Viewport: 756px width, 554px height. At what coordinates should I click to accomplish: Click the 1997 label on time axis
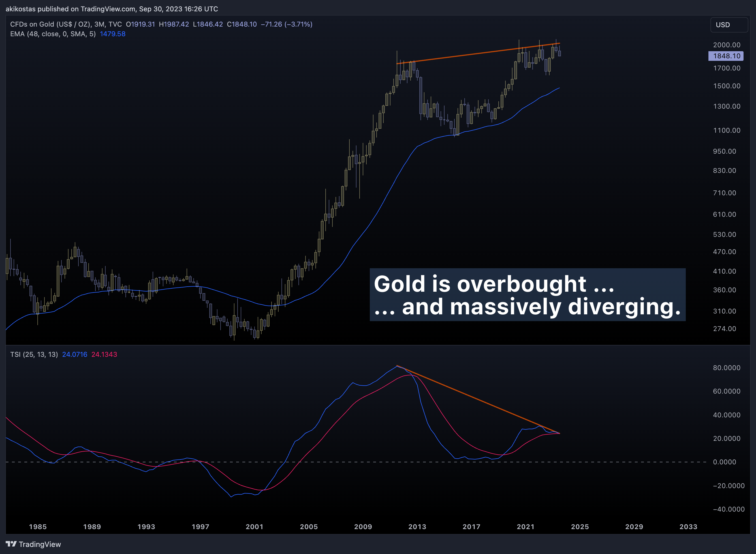click(x=200, y=527)
